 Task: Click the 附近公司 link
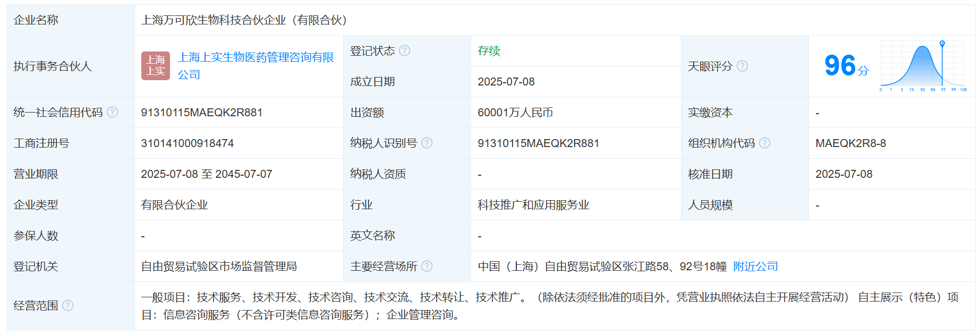click(755, 267)
